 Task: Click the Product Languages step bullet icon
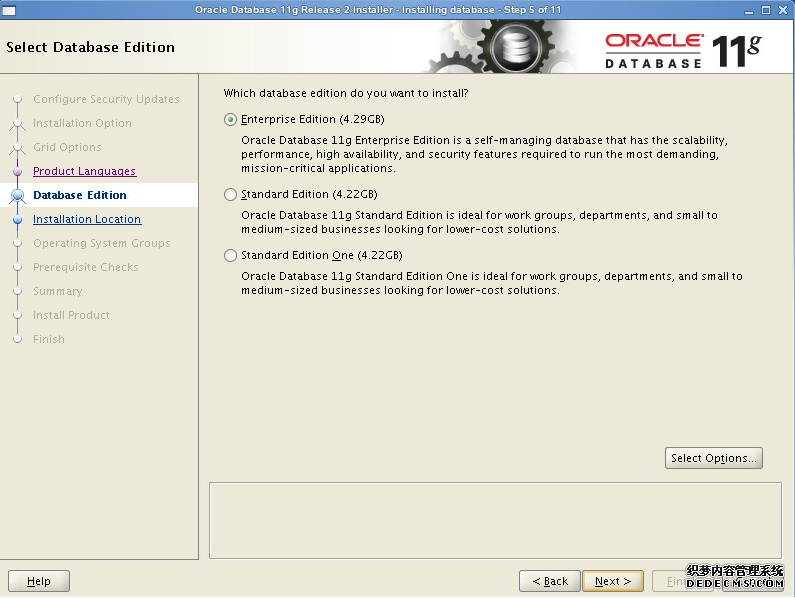click(x=17, y=172)
